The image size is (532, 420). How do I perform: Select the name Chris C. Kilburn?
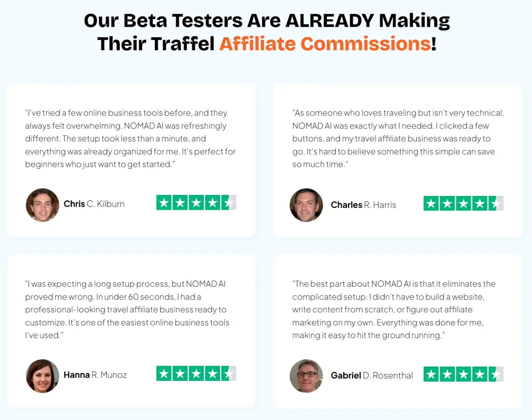point(94,204)
